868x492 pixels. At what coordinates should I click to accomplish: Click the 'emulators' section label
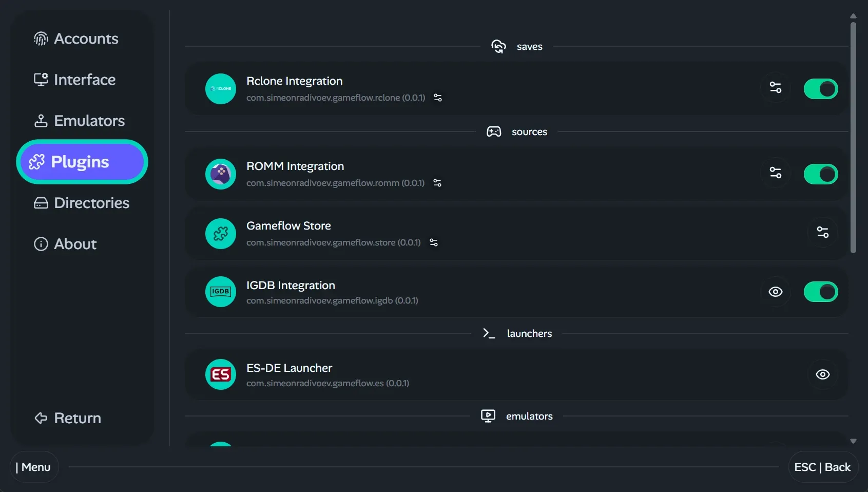530,416
